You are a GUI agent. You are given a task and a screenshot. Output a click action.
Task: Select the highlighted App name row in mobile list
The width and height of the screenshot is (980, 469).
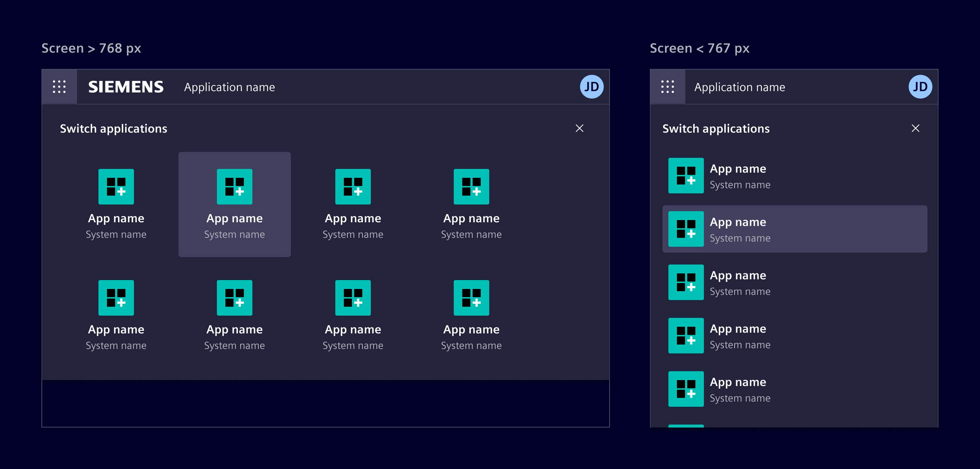(x=795, y=229)
